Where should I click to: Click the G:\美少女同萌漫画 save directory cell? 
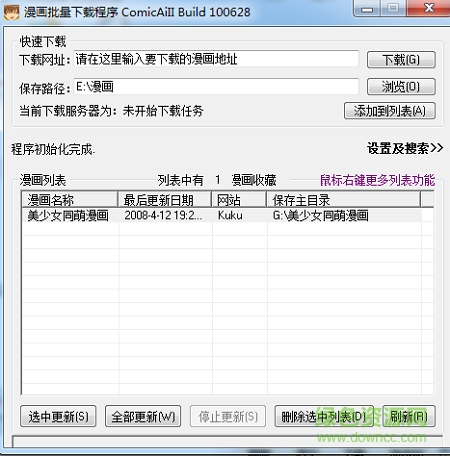[344, 215]
